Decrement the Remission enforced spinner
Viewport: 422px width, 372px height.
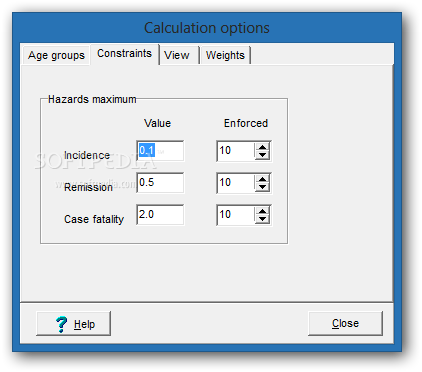coord(262,187)
